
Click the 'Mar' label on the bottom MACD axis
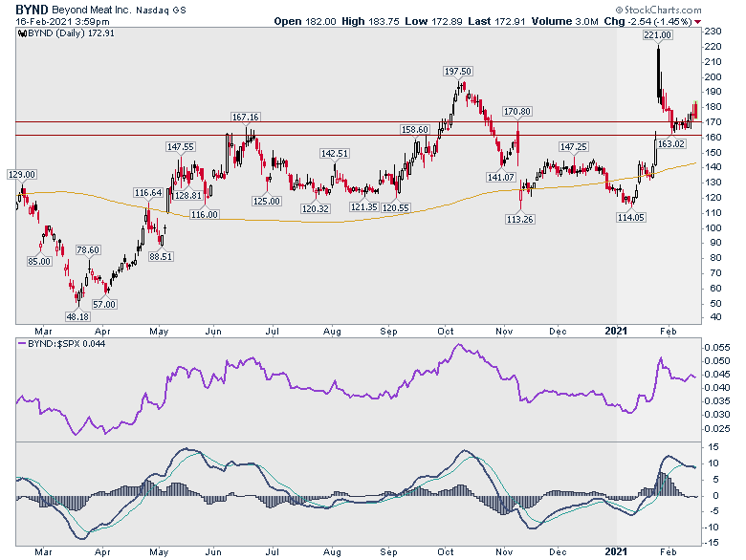click(43, 552)
